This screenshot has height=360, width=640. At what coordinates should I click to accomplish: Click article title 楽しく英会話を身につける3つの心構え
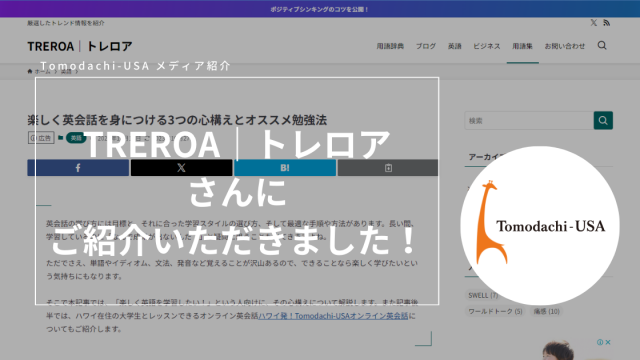pos(177,120)
